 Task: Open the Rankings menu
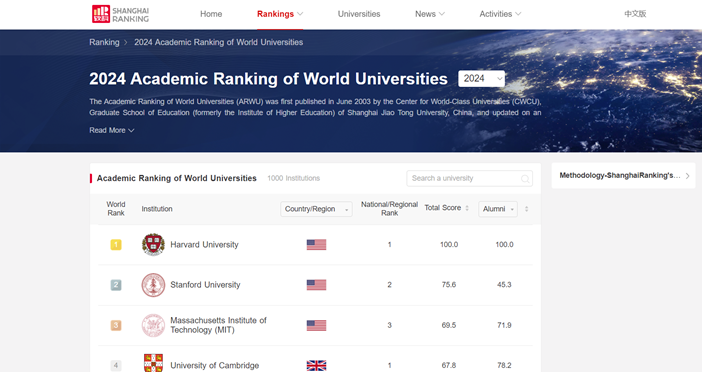280,14
